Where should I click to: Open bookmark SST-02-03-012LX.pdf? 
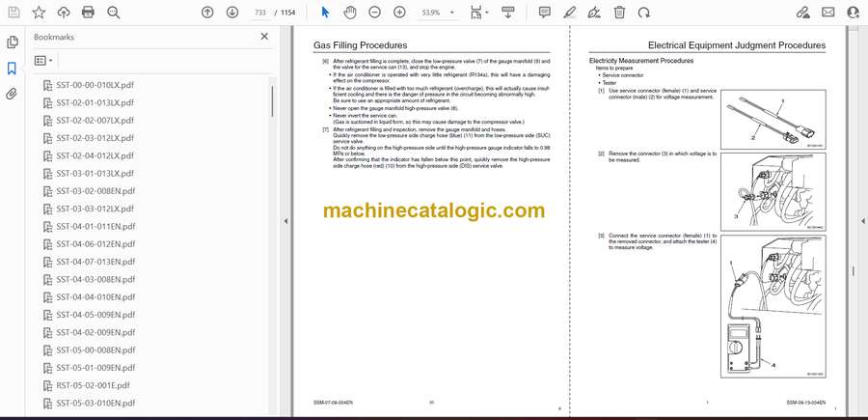[x=95, y=138]
